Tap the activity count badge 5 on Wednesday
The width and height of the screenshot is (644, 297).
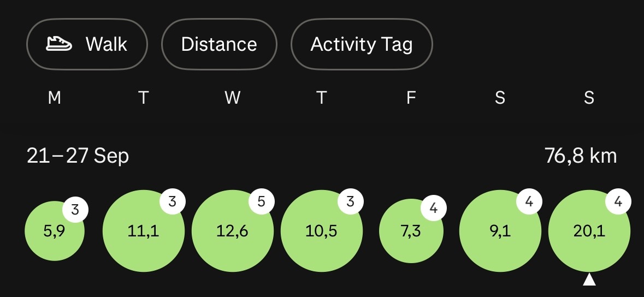[x=261, y=201]
